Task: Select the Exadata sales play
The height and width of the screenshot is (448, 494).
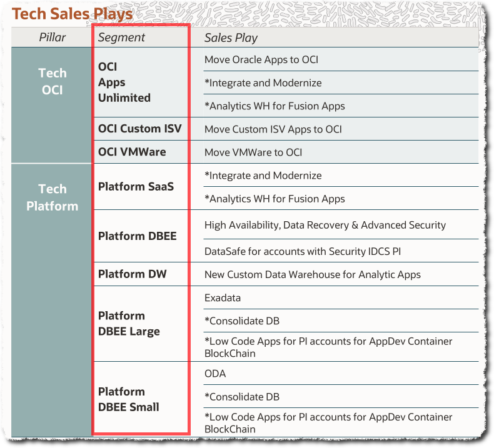Action: tap(223, 297)
